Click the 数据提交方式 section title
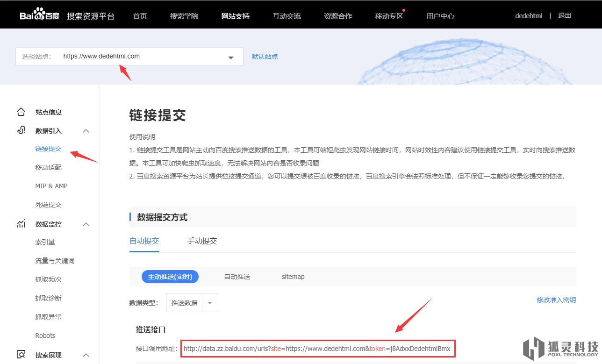 (162, 217)
